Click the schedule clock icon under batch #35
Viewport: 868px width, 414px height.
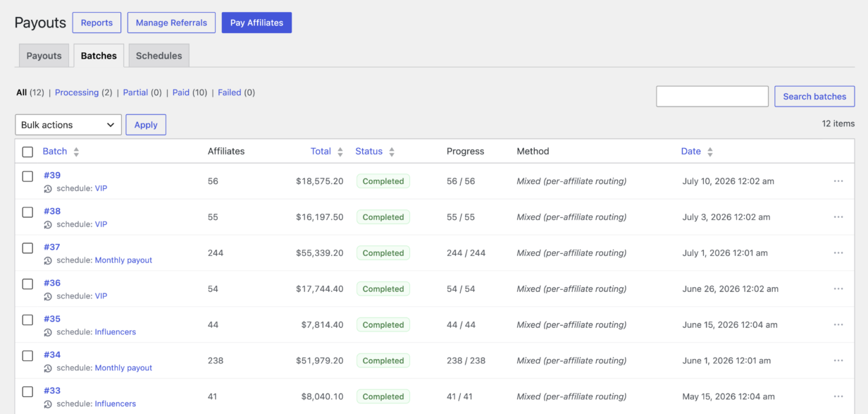[48, 333]
